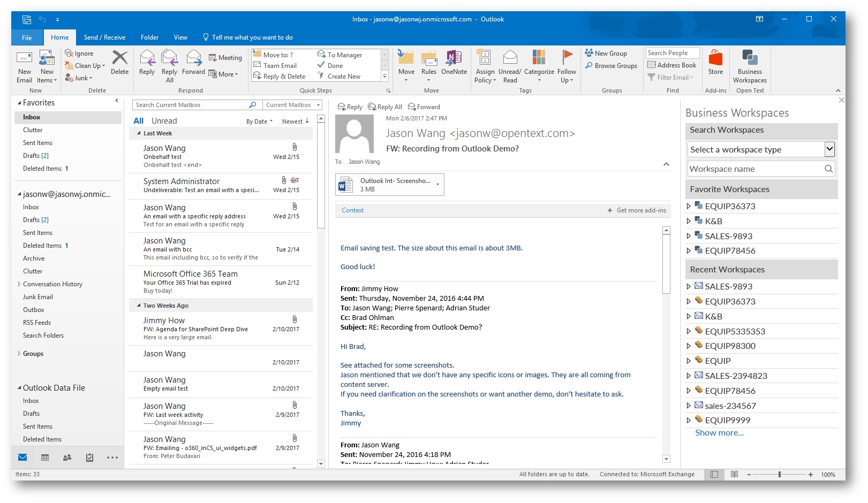Mark message Unread/Read

510,67
